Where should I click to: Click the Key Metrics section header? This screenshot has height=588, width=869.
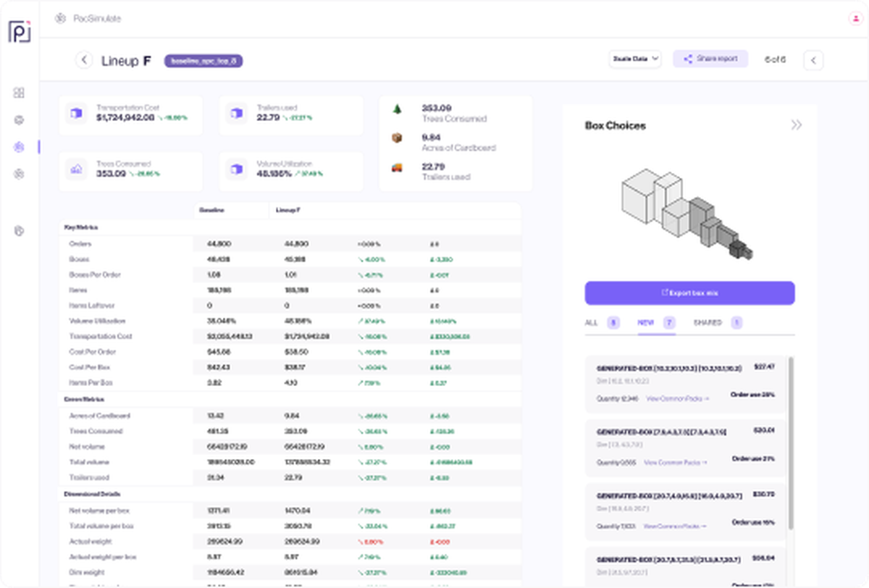(x=81, y=227)
